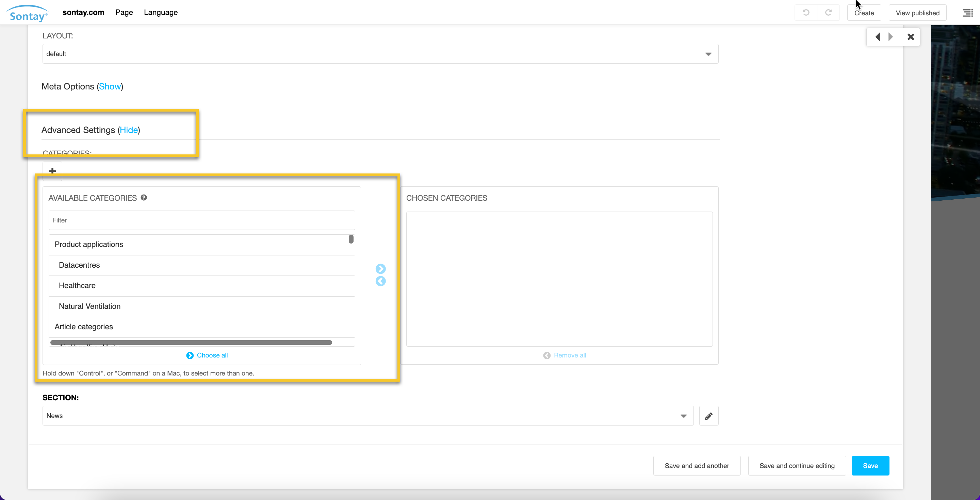
Task: Go to next item with right arrow
Action: 891,37
